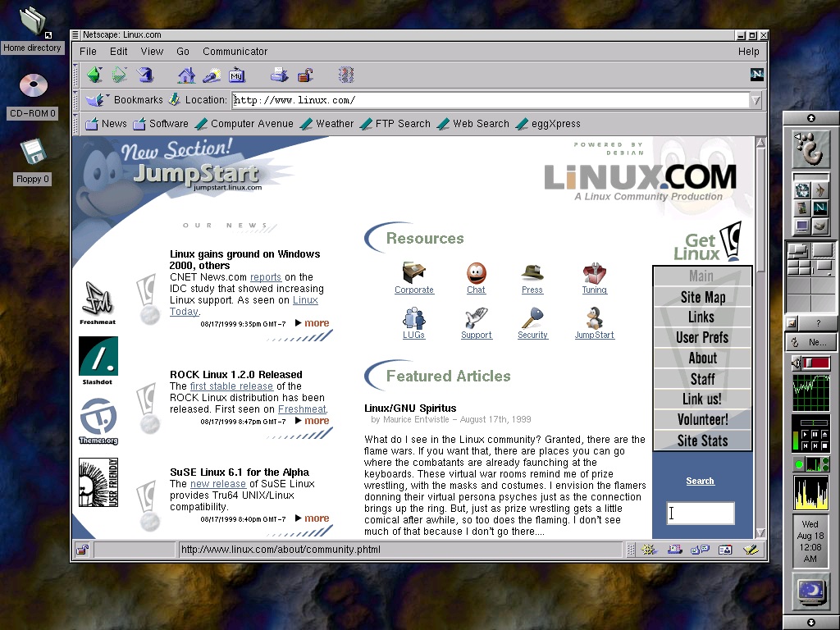Screen dimensions: 840x630
Task: Open the View menu
Action: click(152, 52)
